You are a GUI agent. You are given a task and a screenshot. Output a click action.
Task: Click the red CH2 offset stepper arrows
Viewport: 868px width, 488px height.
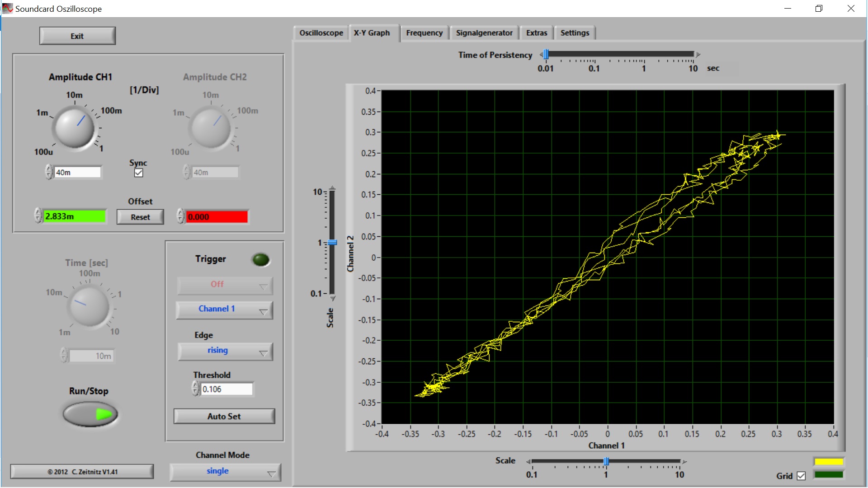coord(180,216)
